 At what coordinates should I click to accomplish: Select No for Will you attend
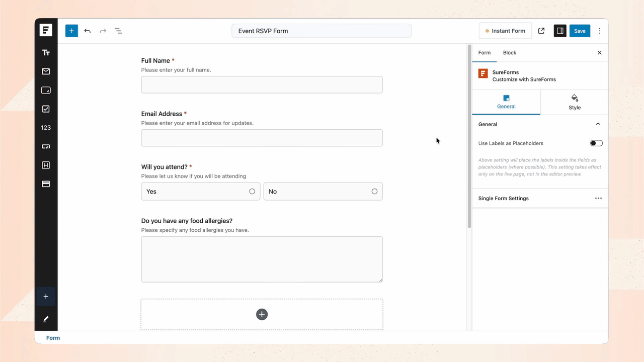coord(323,192)
